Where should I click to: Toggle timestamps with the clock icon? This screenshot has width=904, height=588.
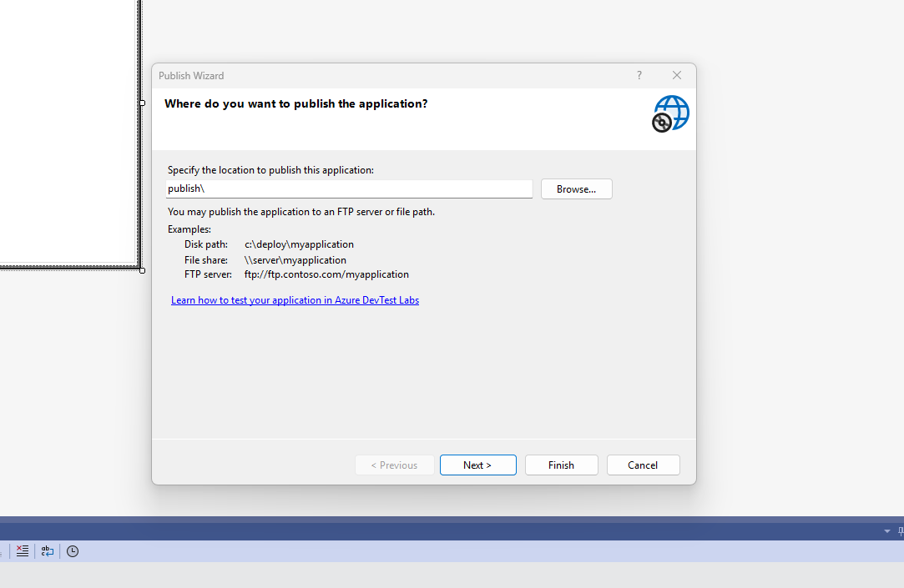pos(72,550)
